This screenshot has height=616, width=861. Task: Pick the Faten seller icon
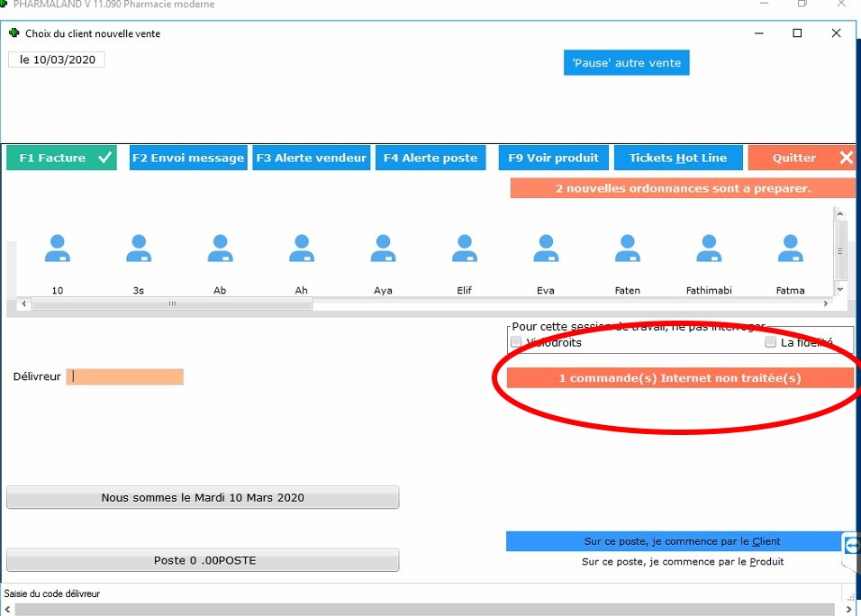[627, 249]
